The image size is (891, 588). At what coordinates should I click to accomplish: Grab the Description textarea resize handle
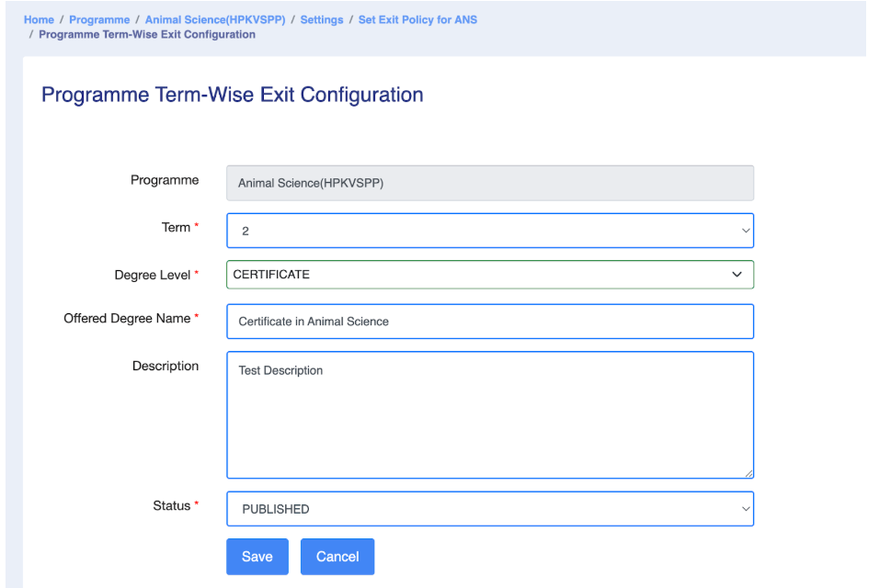[x=748, y=473]
